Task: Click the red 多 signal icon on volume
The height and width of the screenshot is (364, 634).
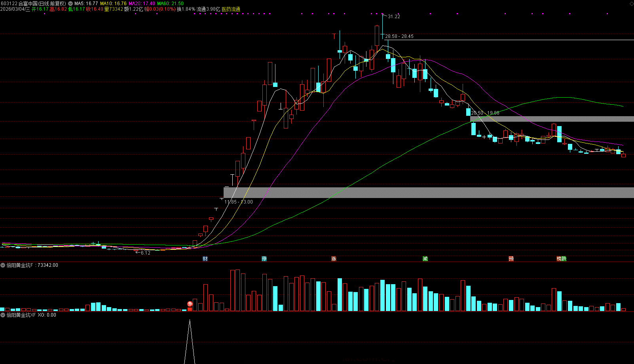Action: click(190, 304)
